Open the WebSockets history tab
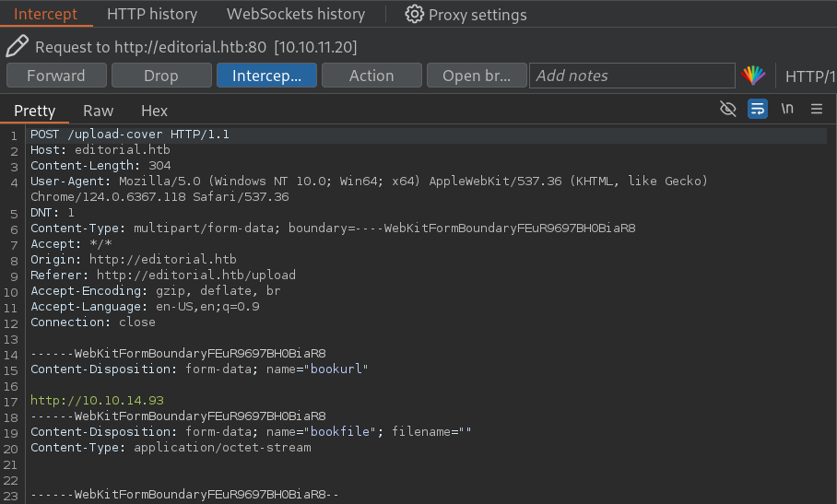 click(x=296, y=15)
